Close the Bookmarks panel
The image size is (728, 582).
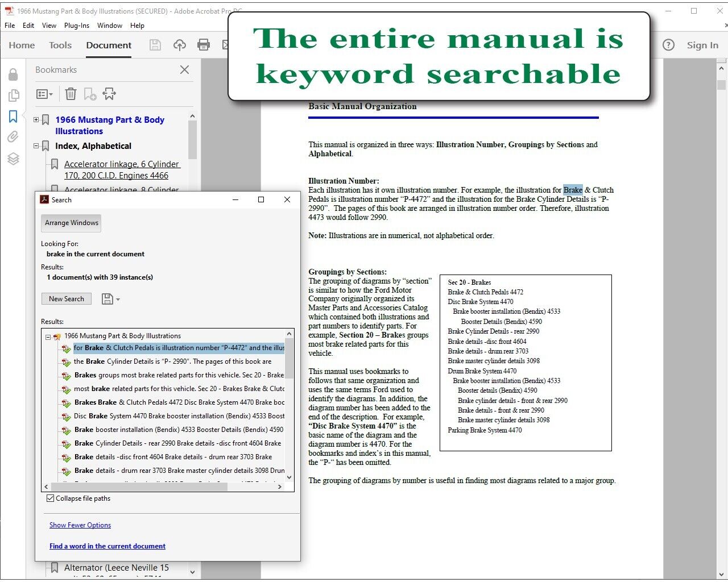coord(184,70)
